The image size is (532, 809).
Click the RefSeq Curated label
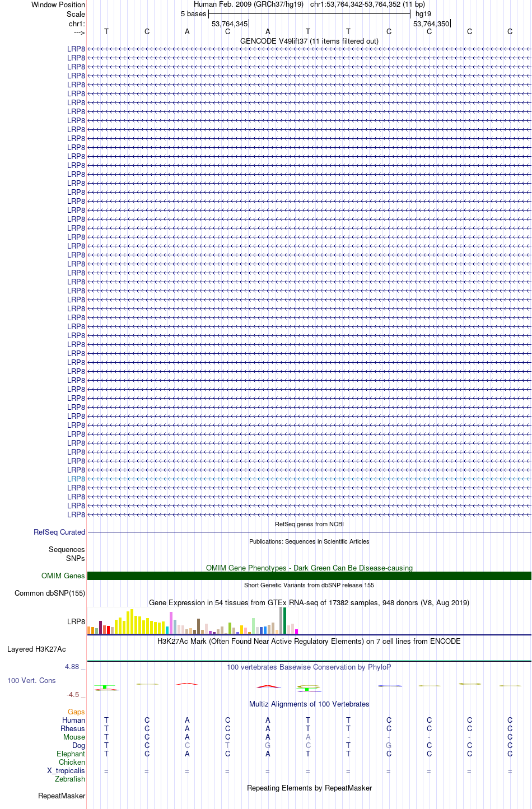[59, 532]
